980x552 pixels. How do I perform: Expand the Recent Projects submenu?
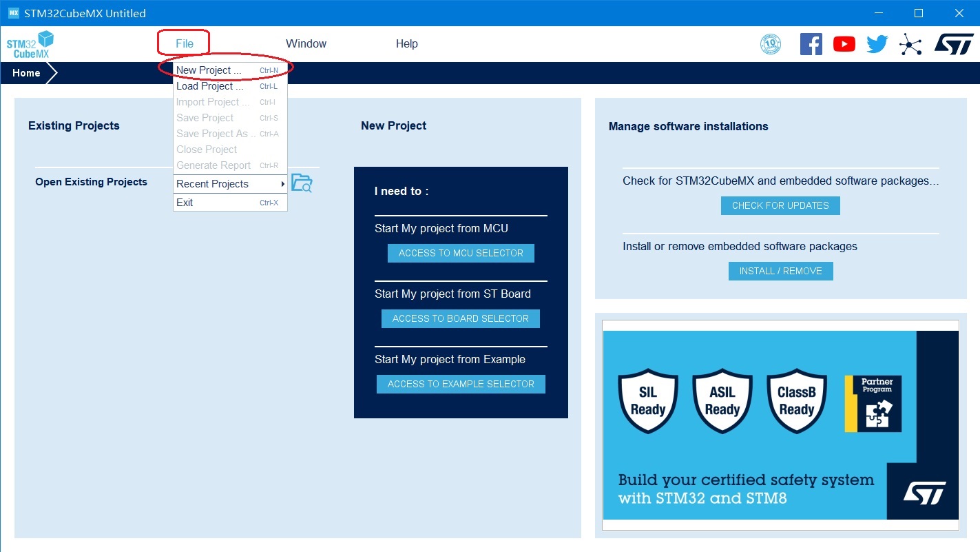pyautogui.click(x=230, y=184)
